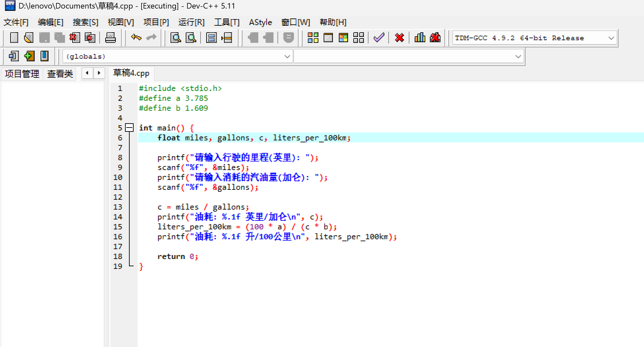Open the 搜索[S] menu

[x=86, y=22]
